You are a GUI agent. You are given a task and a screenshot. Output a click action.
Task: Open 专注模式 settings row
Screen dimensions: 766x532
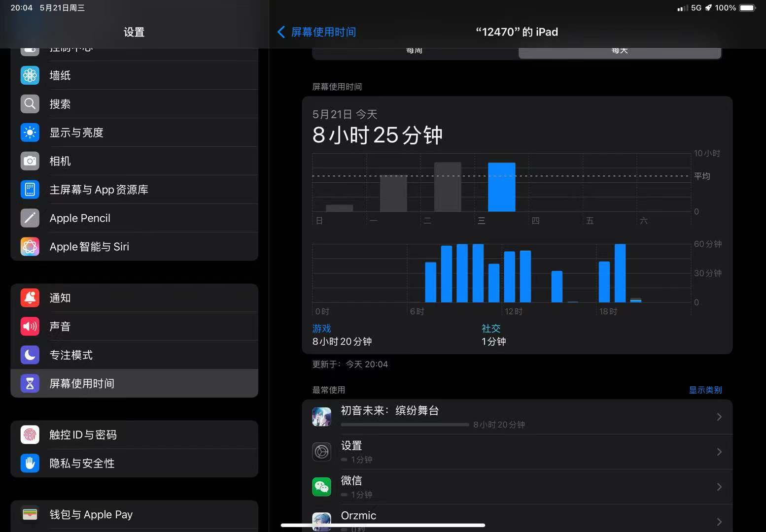135,355
